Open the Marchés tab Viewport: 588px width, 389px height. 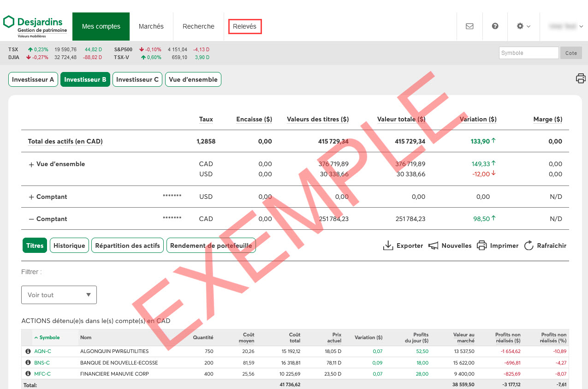[151, 26]
